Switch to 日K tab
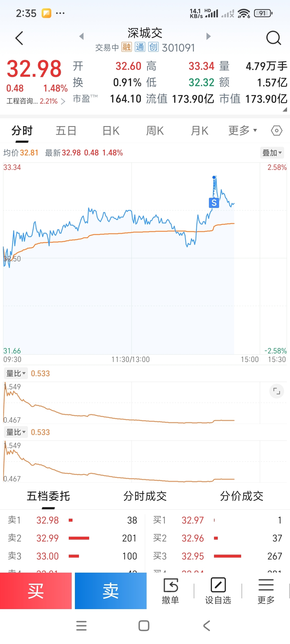The height and width of the screenshot is (644, 290). tap(111, 131)
